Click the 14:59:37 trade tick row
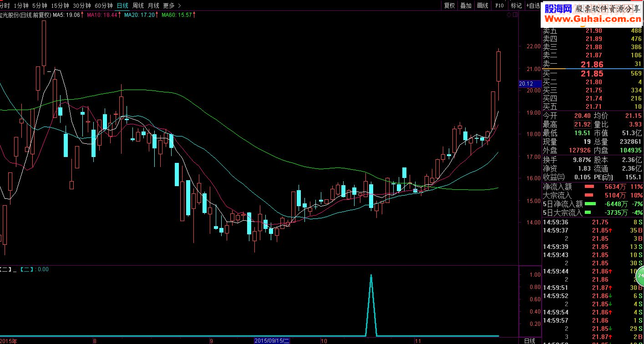This screenshot has width=644, height=344. pyautogui.click(x=592, y=230)
